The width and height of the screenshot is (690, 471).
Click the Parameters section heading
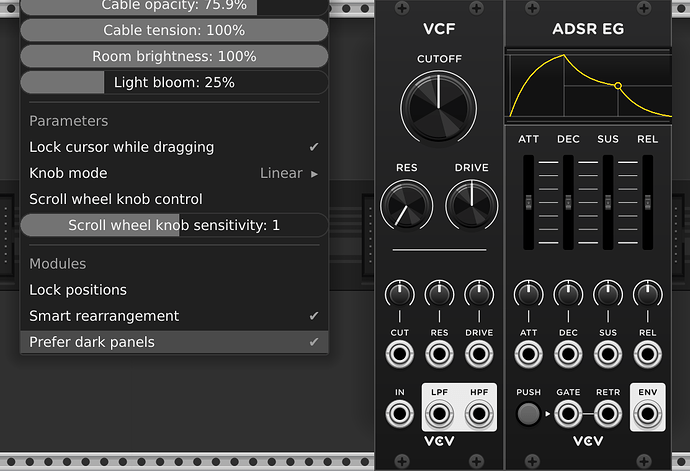(68, 121)
